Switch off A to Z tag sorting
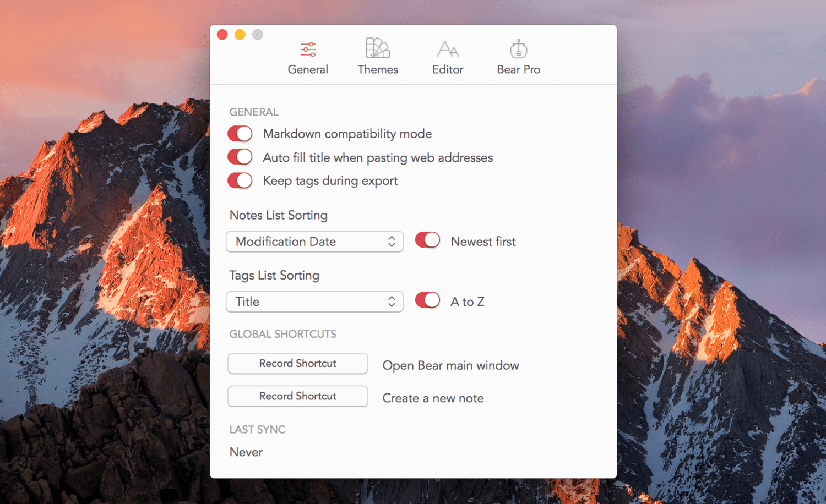Screen dimensions: 826x504 tap(427, 300)
